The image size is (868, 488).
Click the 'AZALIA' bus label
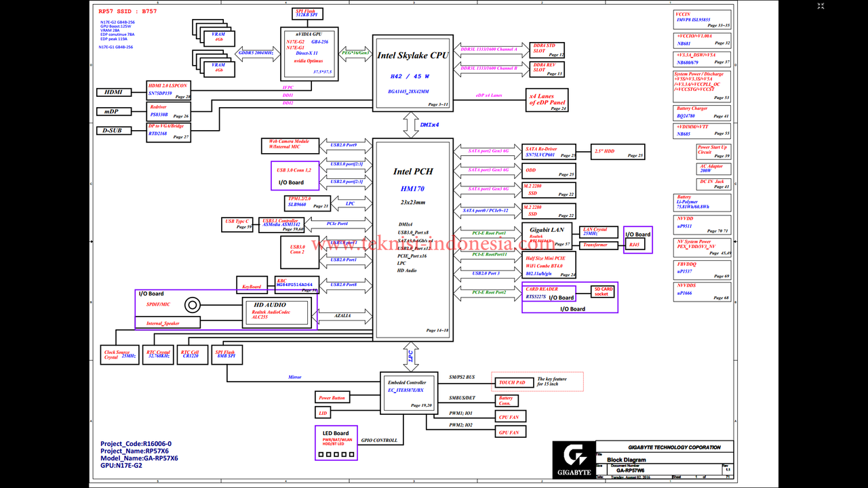[x=343, y=315]
